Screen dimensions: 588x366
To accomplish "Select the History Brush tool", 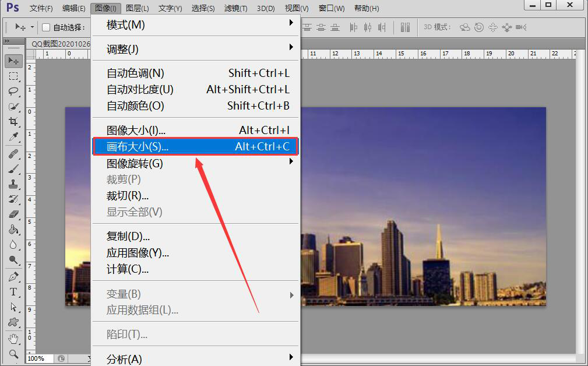I will click(13, 199).
